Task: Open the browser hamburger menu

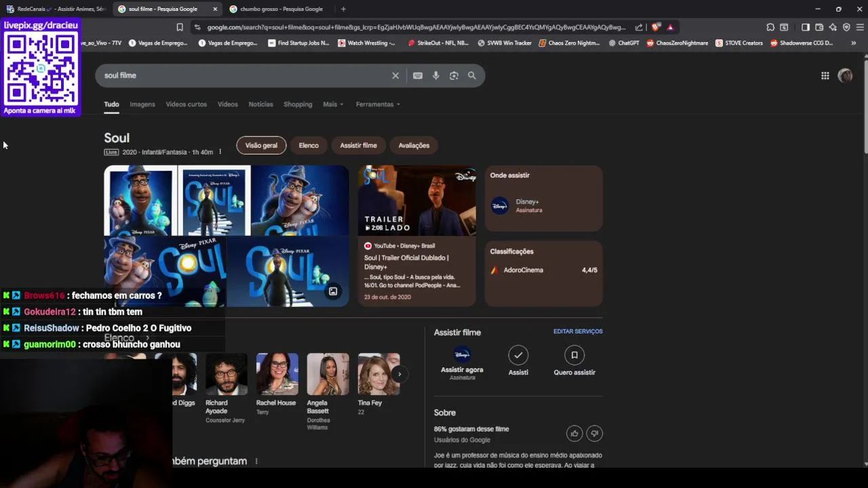Action: point(860,27)
